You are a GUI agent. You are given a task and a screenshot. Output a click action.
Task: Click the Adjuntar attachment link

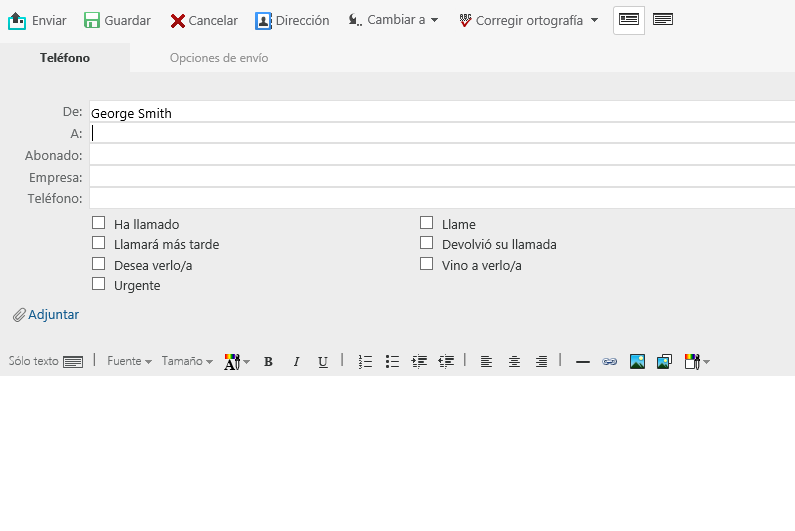coord(46,314)
